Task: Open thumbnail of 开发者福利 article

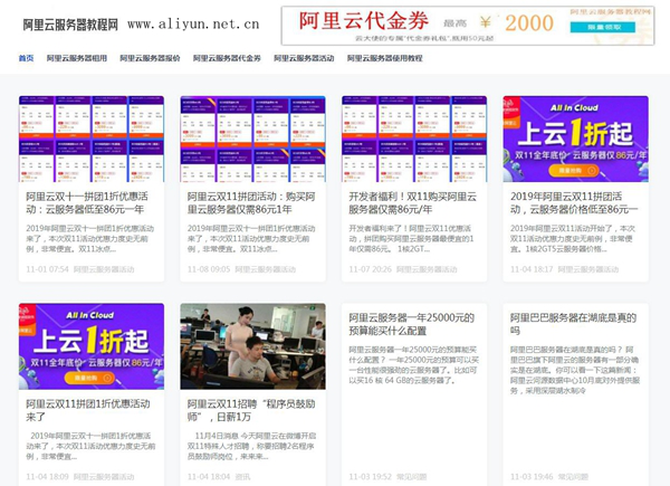Action: [x=414, y=139]
